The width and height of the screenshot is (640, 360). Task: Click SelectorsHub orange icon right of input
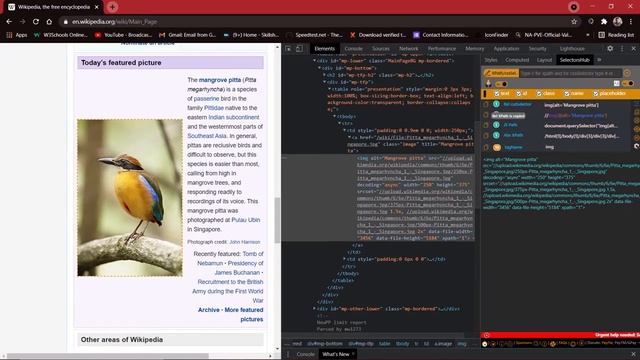coord(627,73)
